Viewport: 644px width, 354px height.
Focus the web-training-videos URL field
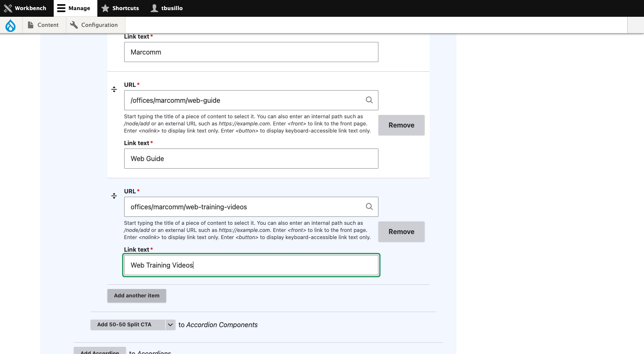(x=251, y=207)
